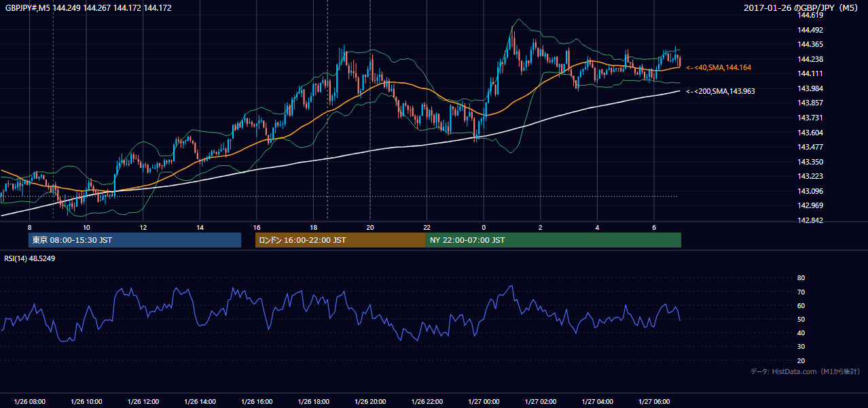Click the 1/27 02:00 time label

[541, 402]
